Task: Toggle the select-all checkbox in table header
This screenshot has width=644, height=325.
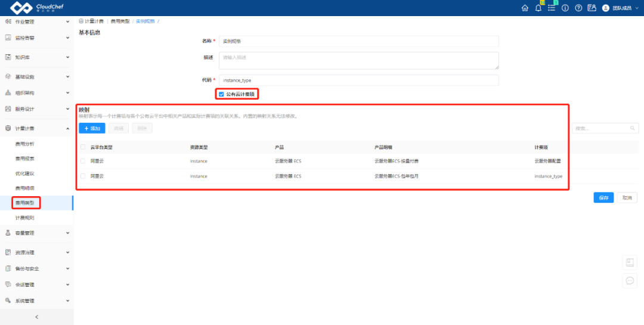Action: click(83, 147)
